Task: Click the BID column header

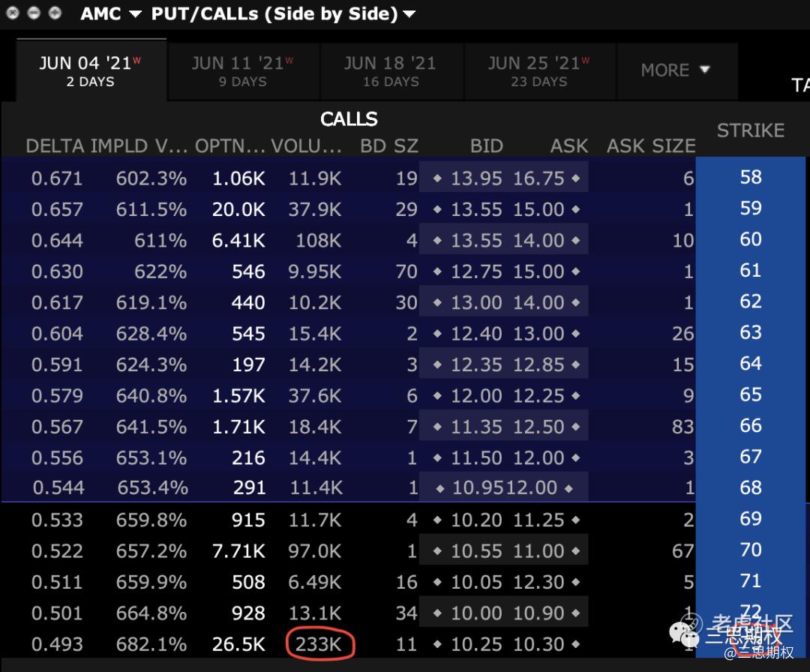Action: pyautogui.click(x=487, y=145)
